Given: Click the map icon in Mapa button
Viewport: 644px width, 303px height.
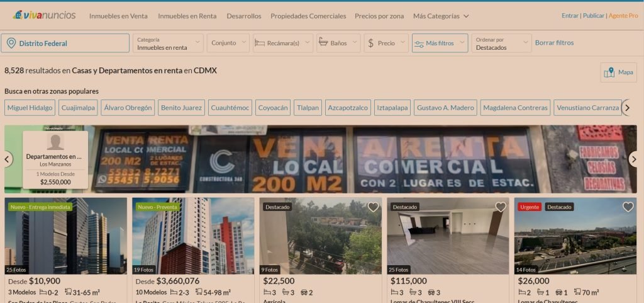Looking at the screenshot, I should (x=609, y=72).
